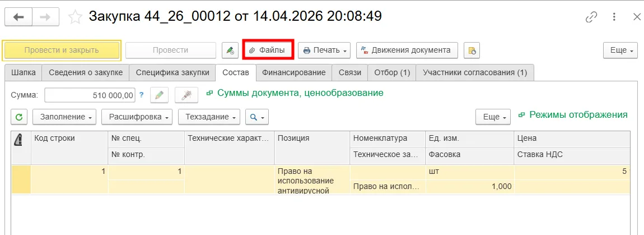644x235 pixels.
Task: Open the three-dots window menu
Action: coord(614,17)
